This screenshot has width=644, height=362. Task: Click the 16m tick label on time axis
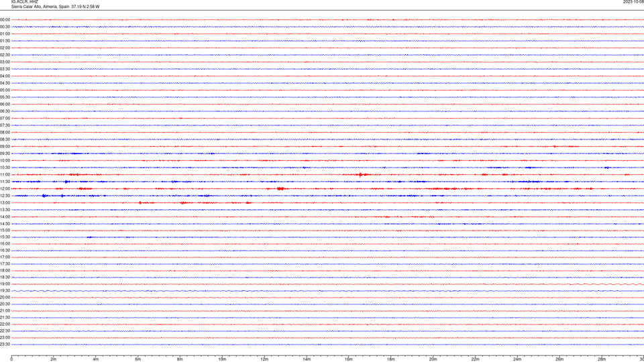[x=349, y=359]
